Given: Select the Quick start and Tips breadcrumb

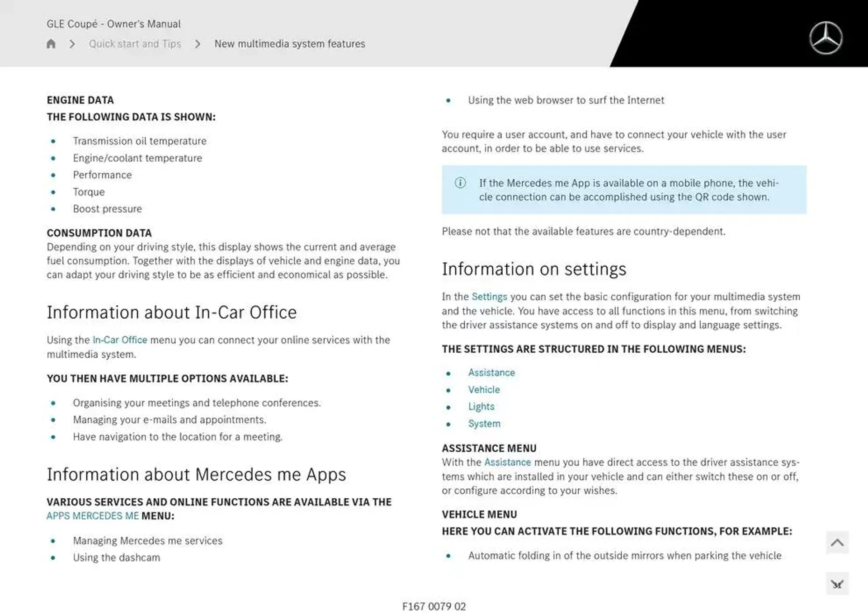Looking at the screenshot, I should [x=135, y=44].
